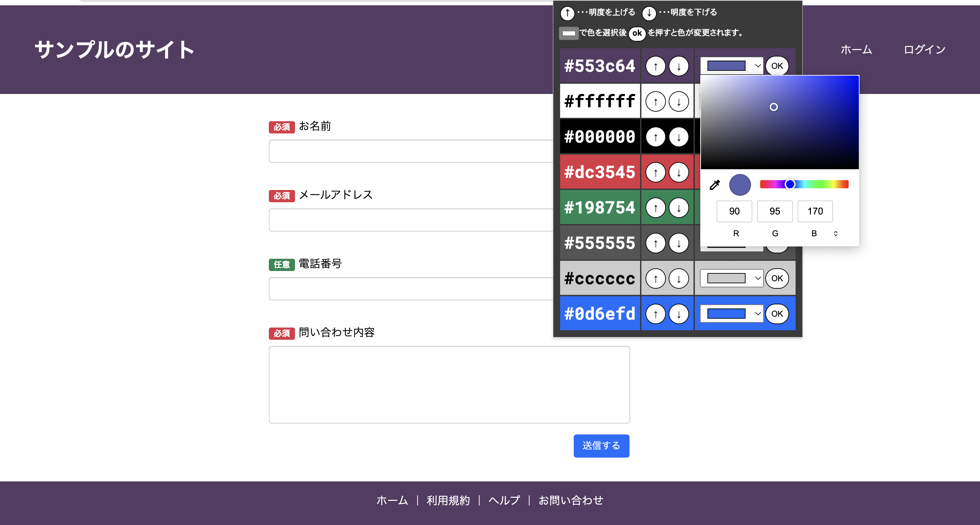Increase brightness of the #0d6efd color
Viewport: 980px width, 525px height.
pyautogui.click(x=655, y=314)
